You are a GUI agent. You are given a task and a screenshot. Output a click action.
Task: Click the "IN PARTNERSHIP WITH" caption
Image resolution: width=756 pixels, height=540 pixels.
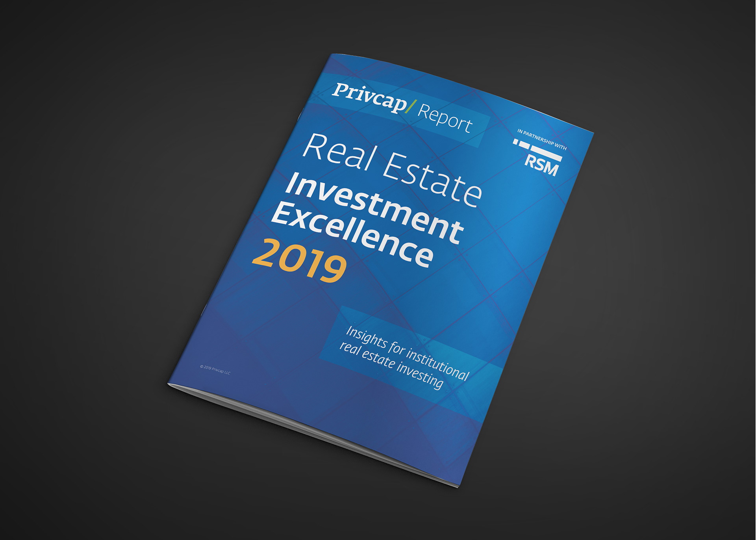(x=542, y=139)
